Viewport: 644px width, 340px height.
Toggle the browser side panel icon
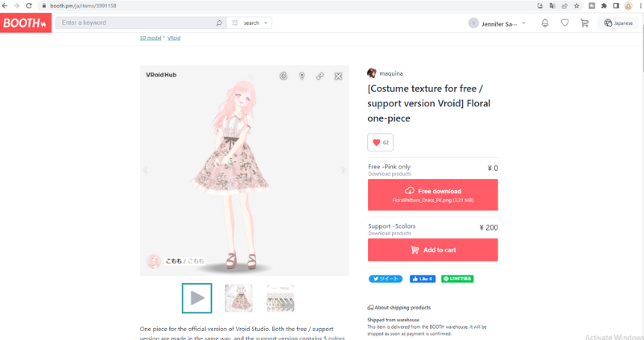(616, 6)
